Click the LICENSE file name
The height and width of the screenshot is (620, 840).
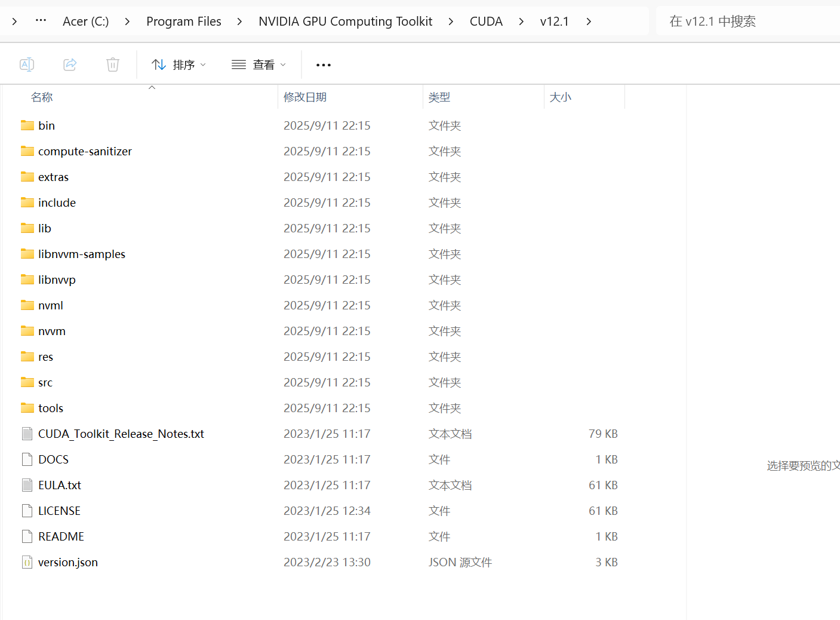[x=59, y=511]
